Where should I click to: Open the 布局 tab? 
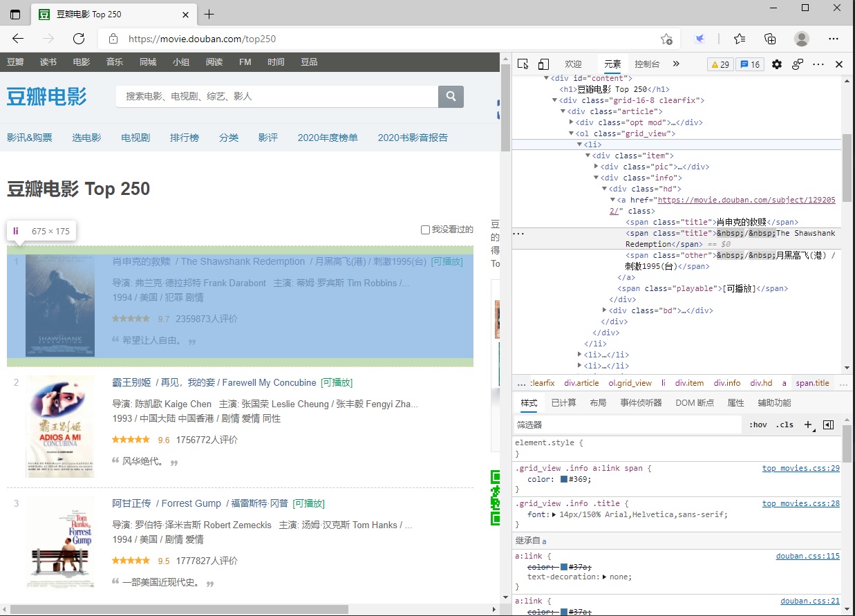[598, 403]
